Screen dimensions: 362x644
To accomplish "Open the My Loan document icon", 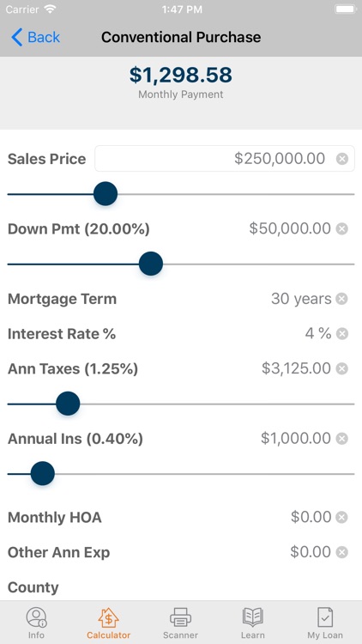I will (325, 617).
